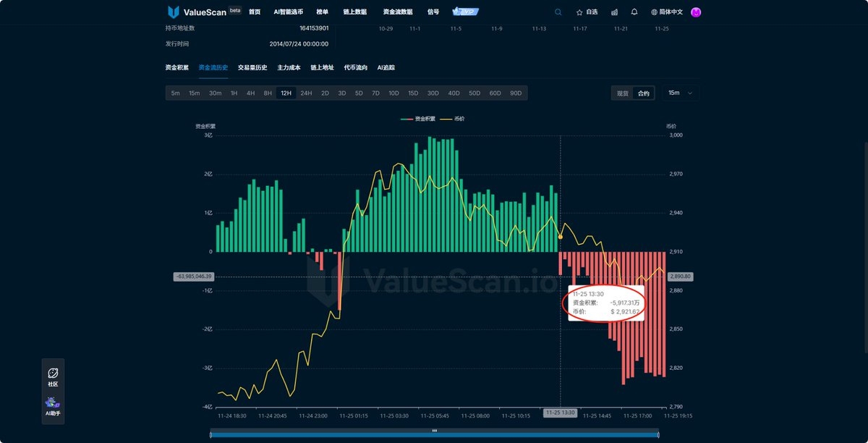
Task: Switch to 资金流历史 tab
Action: 213,67
